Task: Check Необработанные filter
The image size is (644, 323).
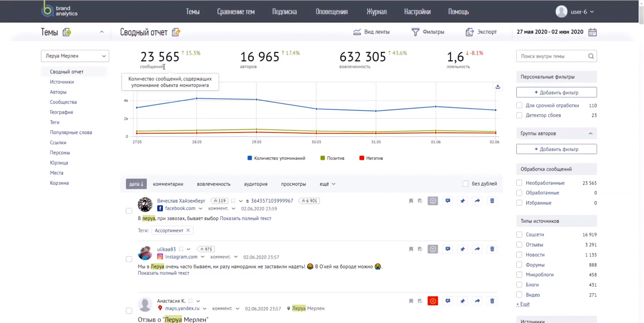Action: tap(519, 183)
